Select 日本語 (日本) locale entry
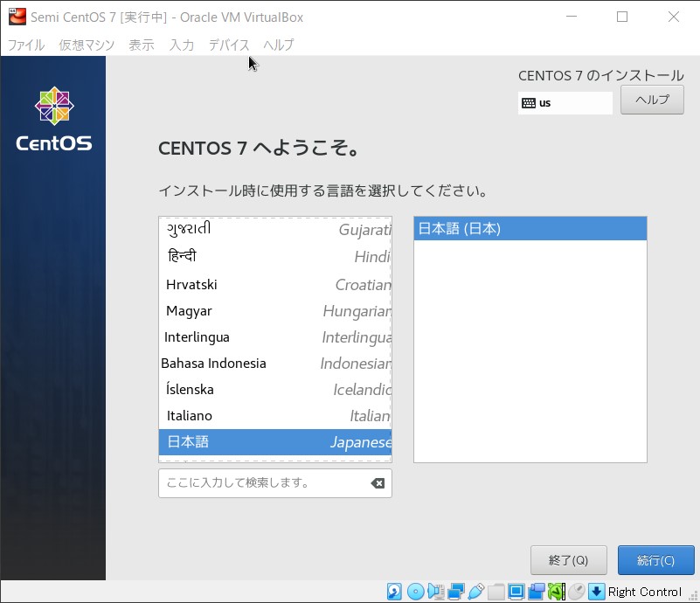 (x=530, y=228)
